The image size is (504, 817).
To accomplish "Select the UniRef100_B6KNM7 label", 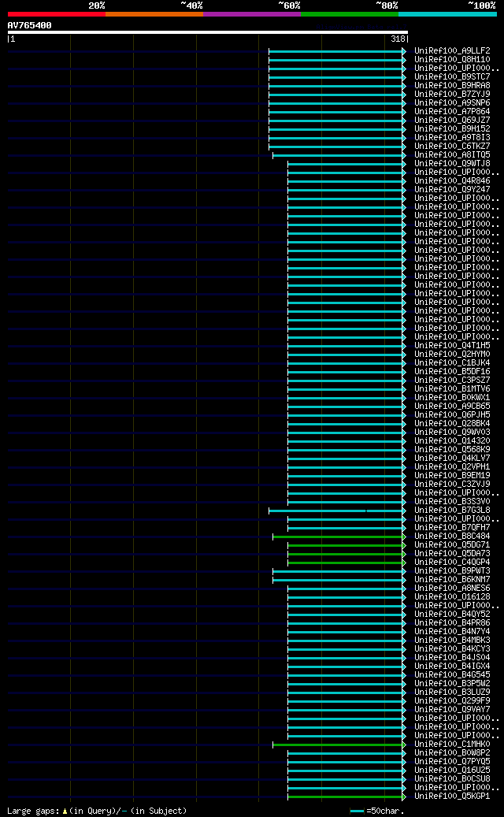I will pyautogui.click(x=452, y=579).
